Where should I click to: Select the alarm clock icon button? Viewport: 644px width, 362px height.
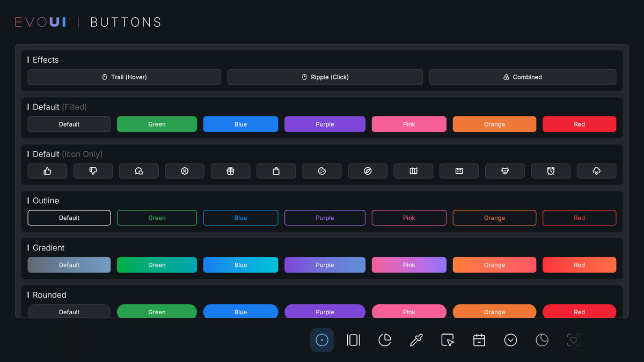pyautogui.click(x=551, y=171)
